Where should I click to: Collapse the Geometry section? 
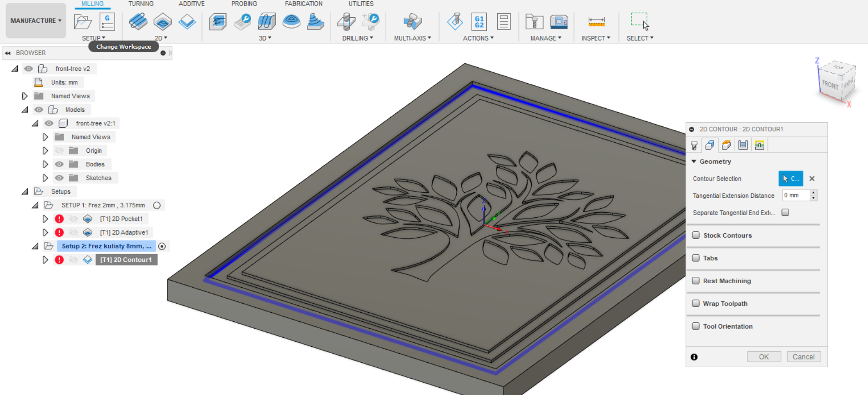click(x=694, y=161)
